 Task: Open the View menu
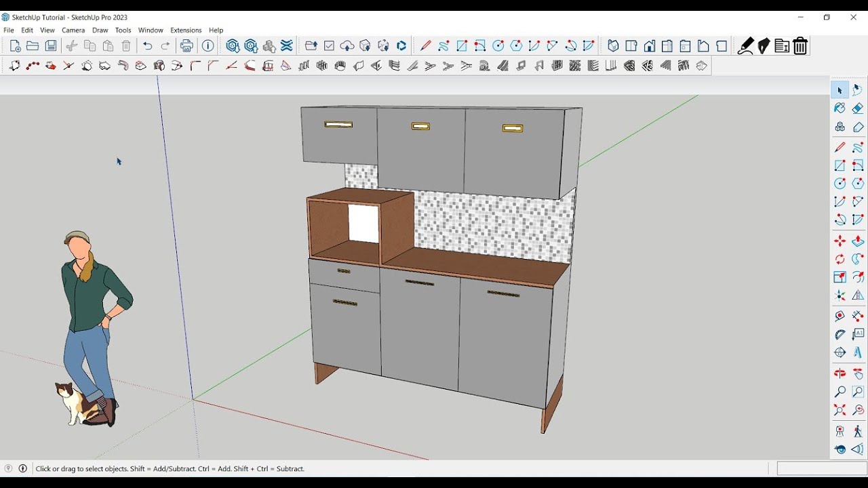coord(47,30)
